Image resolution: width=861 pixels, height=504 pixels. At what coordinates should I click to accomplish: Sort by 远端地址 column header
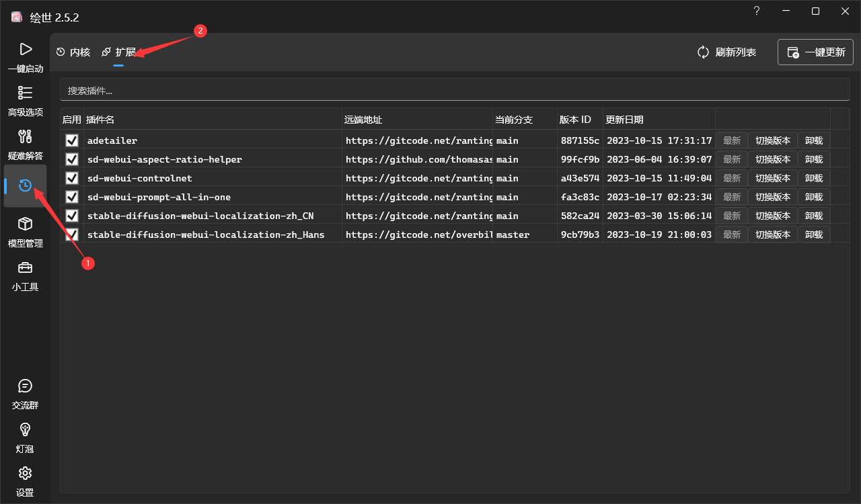point(417,120)
